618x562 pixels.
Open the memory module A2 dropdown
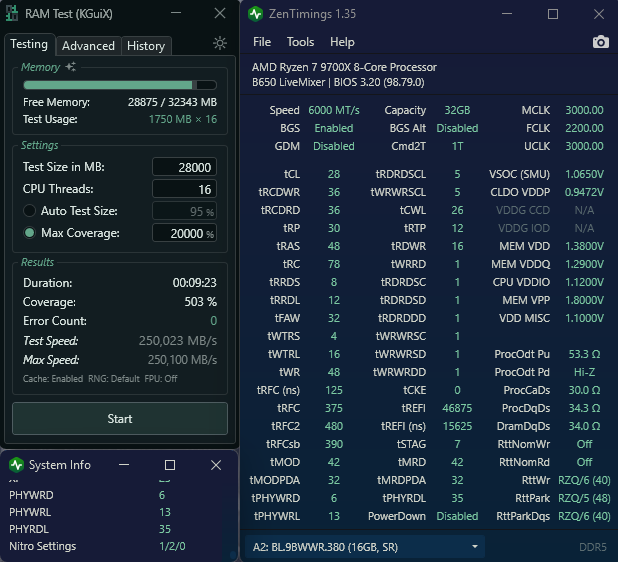coord(365,547)
